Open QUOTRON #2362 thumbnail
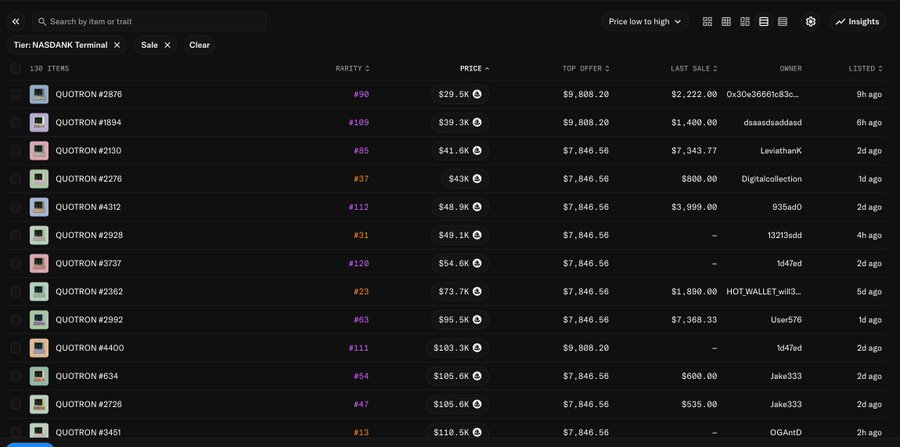Image resolution: width=900 pixels, height=447 pixels. [39, 291]
